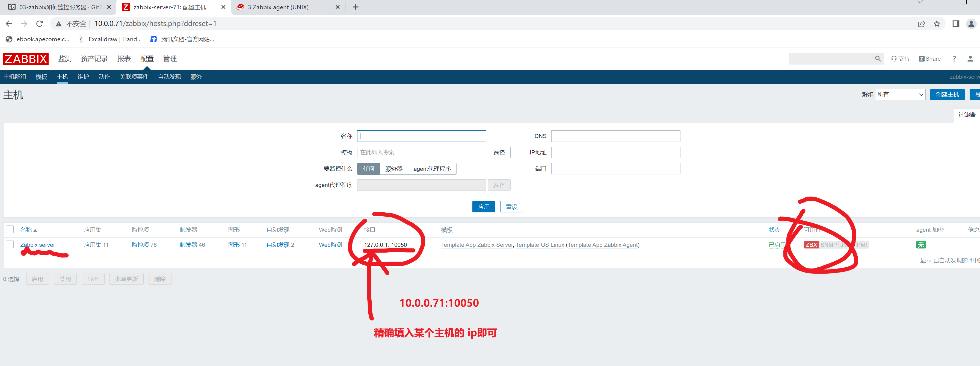Click the search magnifier icon in Zabbix header

point(878,59)
